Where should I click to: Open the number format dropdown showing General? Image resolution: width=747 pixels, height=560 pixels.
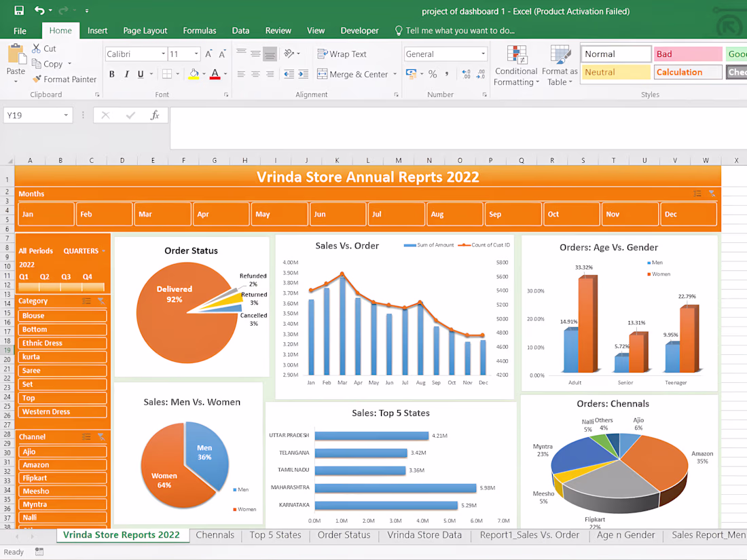(483, 54)
